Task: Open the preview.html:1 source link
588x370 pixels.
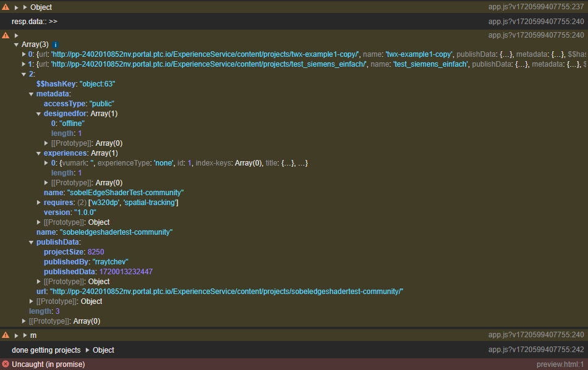Action: click(560, 364)
